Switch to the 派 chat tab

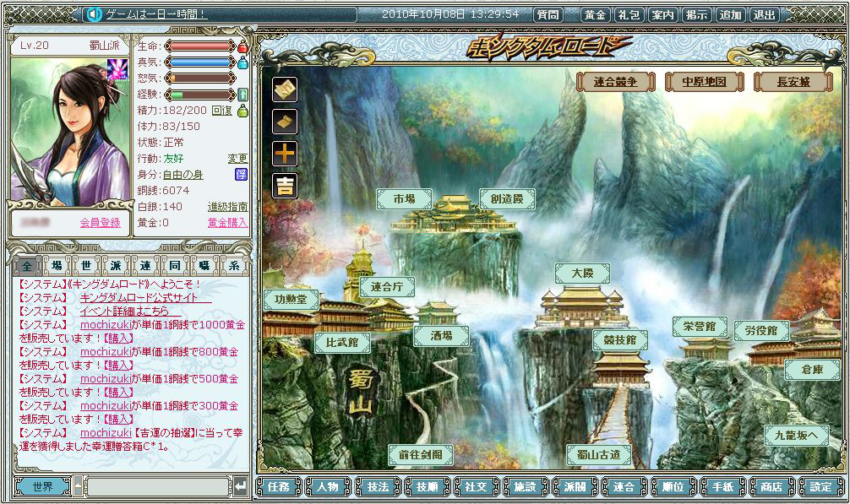[115, 266]
